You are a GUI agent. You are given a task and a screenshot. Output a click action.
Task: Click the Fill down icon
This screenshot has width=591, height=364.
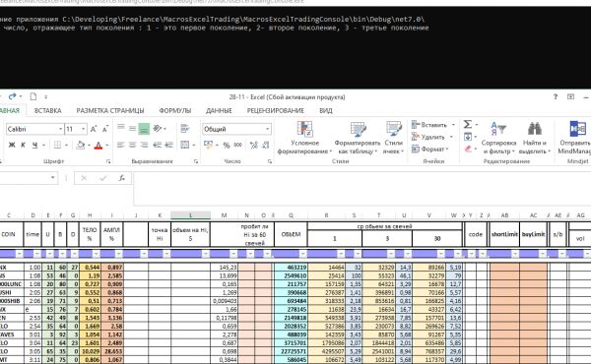[x=468, y=137]
